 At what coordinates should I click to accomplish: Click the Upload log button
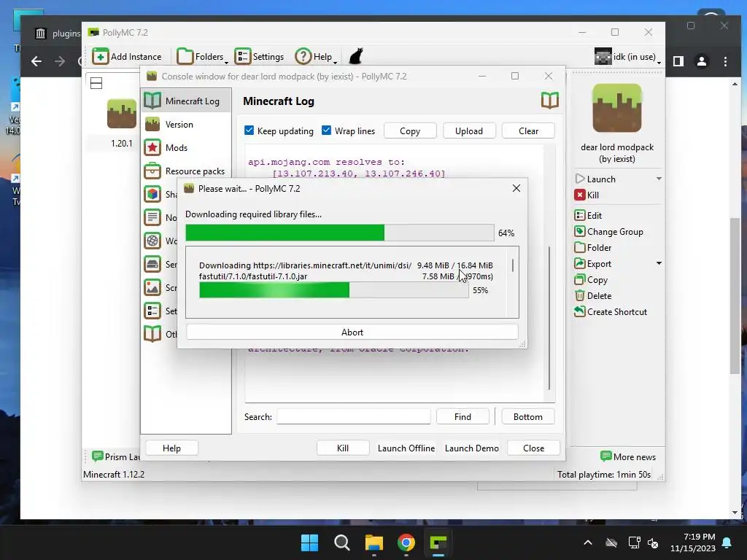pyautogui.click(x=469, y=131)
